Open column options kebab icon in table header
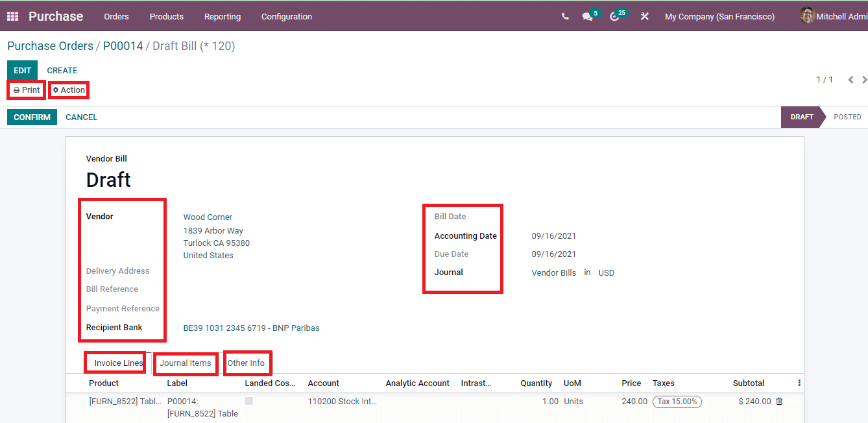 pyautogui.click(x=799, y=383)
